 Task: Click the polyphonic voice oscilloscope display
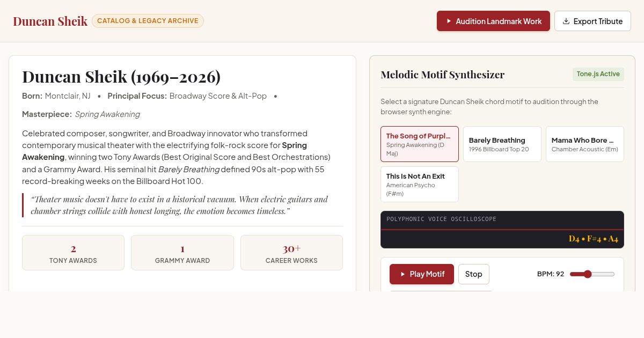502,230
